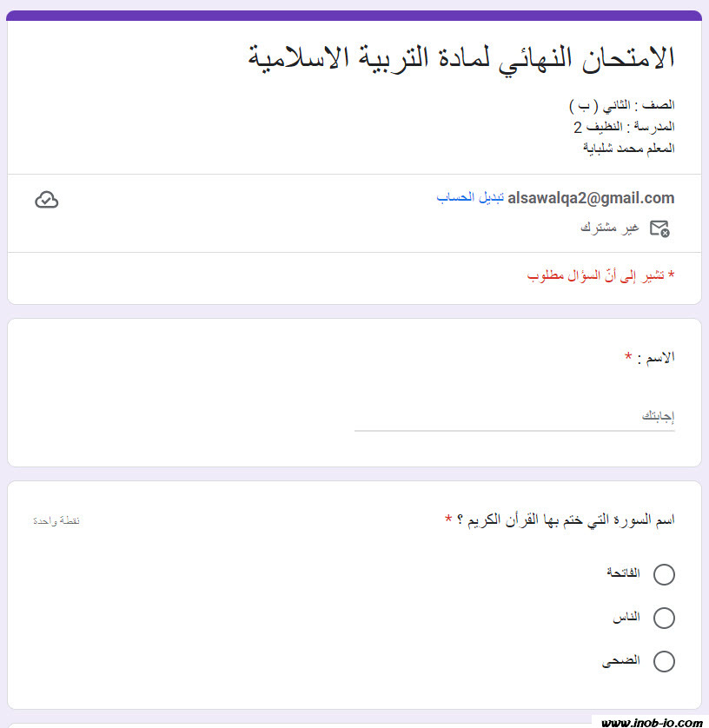This screenshot has width=709, height=728.
Task: Click the question text about القرآن الكريم
Action: [560, 520]
